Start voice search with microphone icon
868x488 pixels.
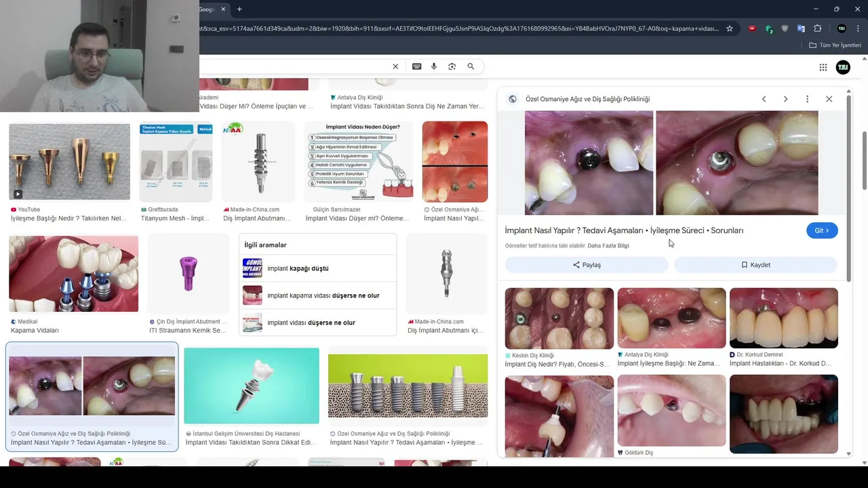(x=434, y=66)
